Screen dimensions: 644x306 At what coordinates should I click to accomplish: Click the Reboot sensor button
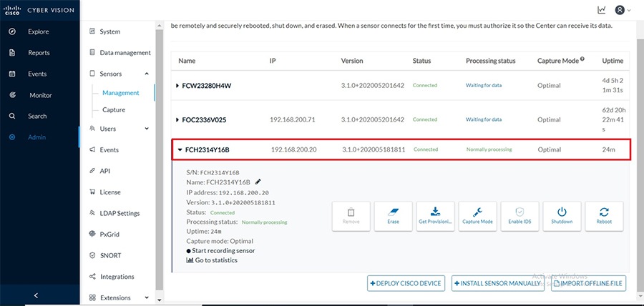click(604, 216)
